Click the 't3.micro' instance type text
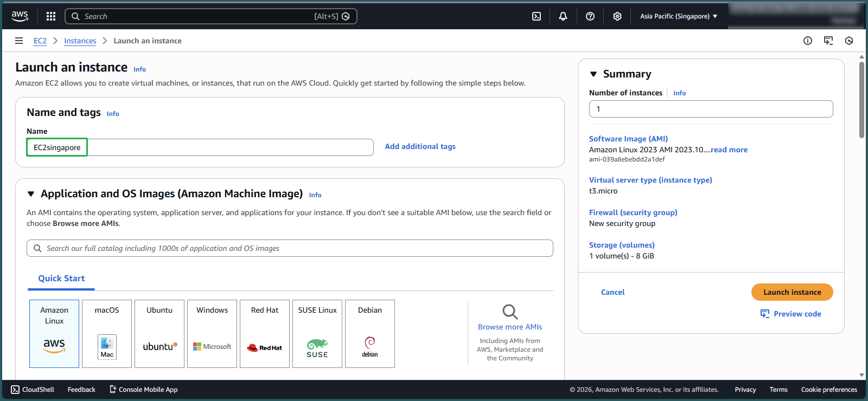The image size is (868, 401). 603,191
